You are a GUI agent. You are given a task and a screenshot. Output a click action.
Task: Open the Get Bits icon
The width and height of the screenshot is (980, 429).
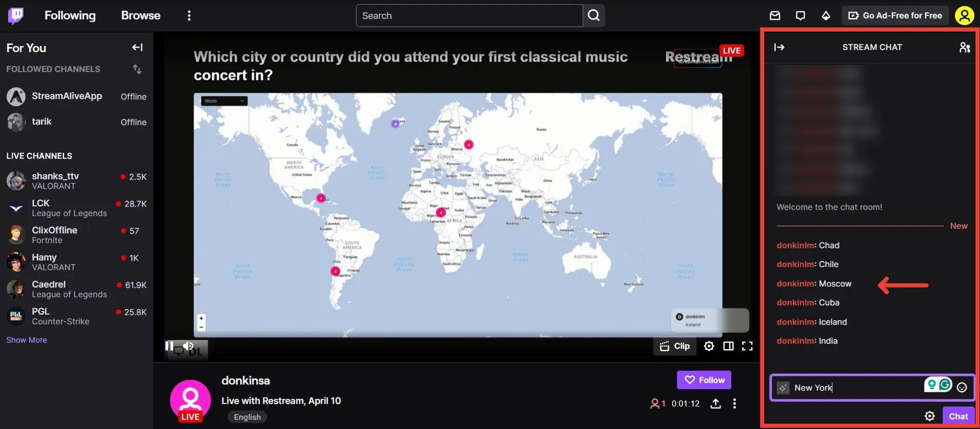point(826,16)
